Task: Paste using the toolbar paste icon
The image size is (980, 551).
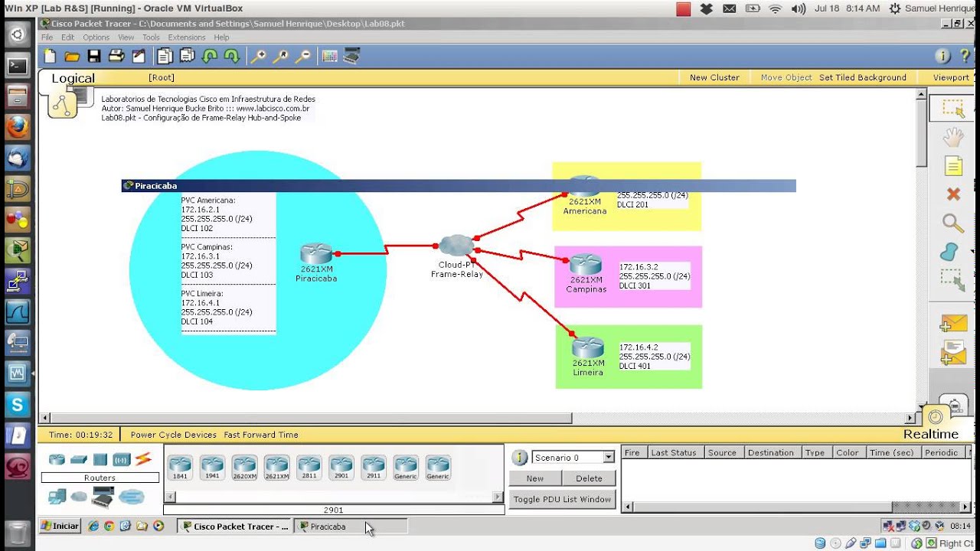Action: 188,56
